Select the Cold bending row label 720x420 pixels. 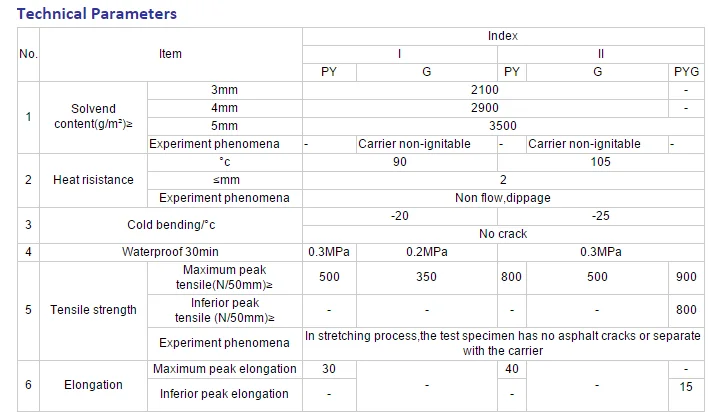point(170,225)
